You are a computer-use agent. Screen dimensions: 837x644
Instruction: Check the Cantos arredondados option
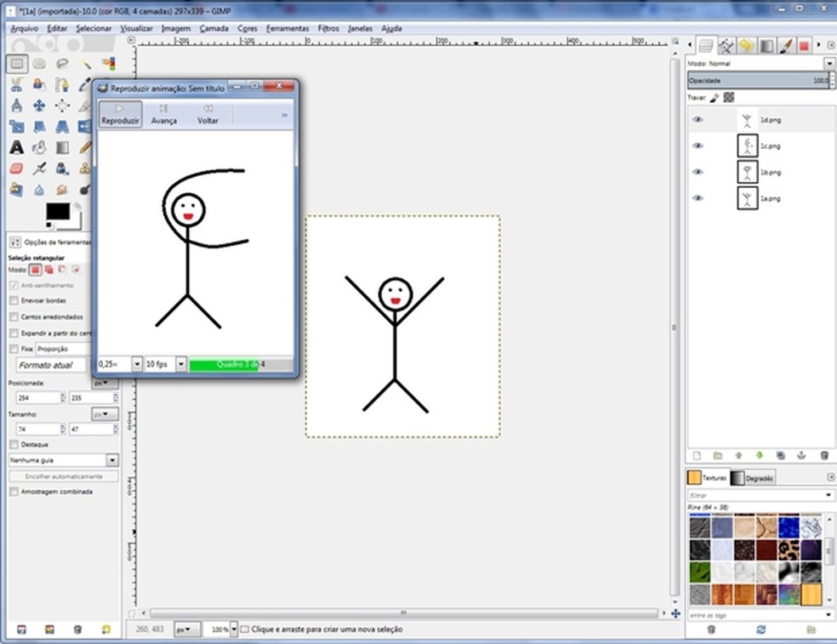[x=14, y=316]
